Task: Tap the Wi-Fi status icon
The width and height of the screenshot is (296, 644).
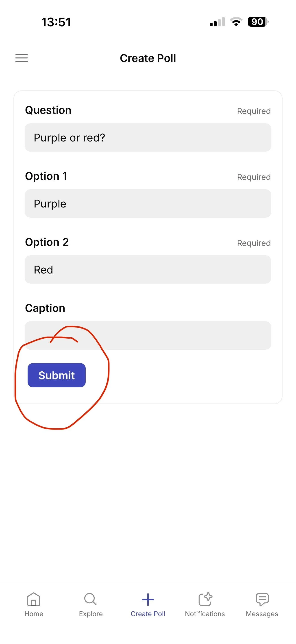Action: [236, 22]
